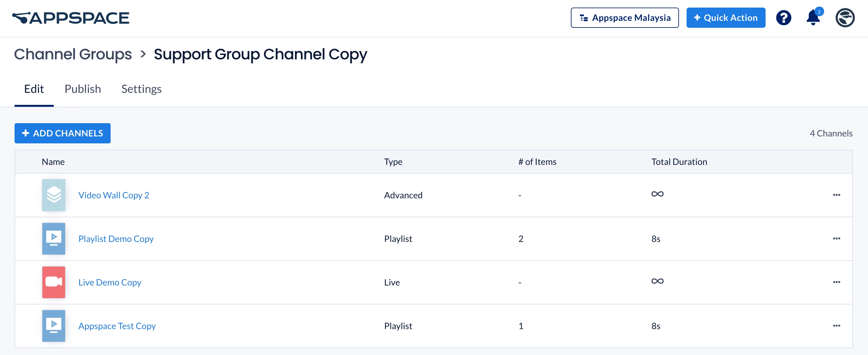
Task: Open the help question mark icon
Action: [783, 18]
